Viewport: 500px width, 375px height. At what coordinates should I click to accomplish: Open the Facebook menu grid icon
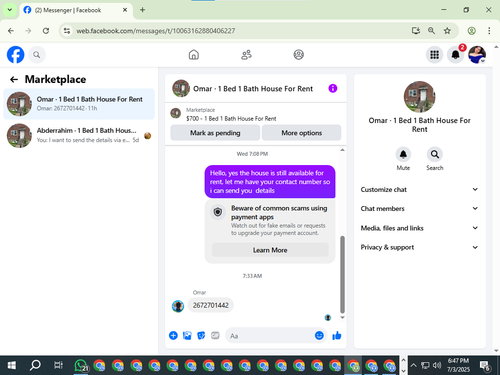434,55
